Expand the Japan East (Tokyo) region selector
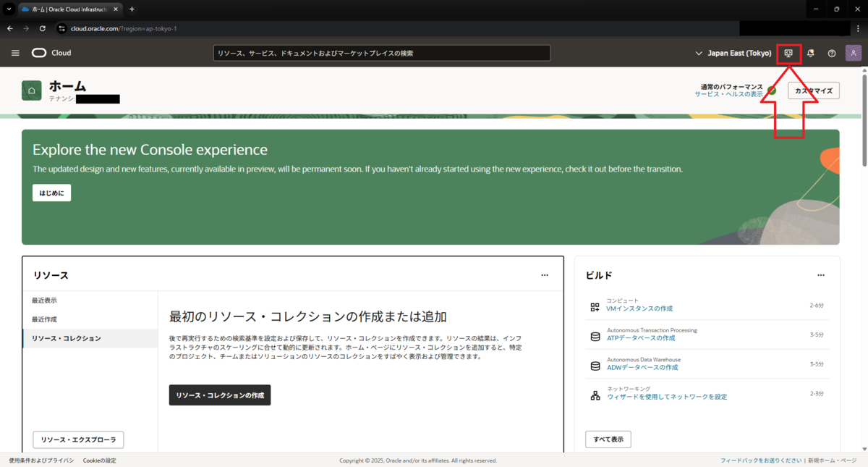868x467 pixels. pyautogui.click(x=733, y=53)
